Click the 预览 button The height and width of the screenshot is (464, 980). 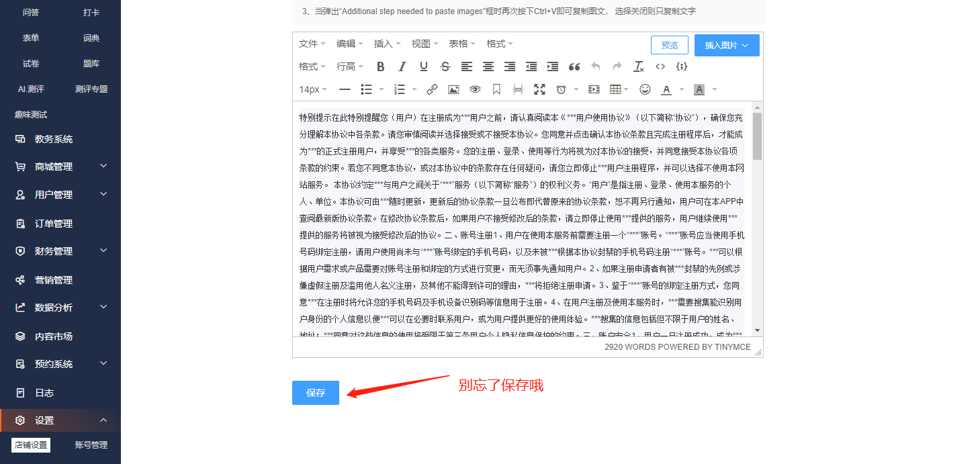click(669, 45)
